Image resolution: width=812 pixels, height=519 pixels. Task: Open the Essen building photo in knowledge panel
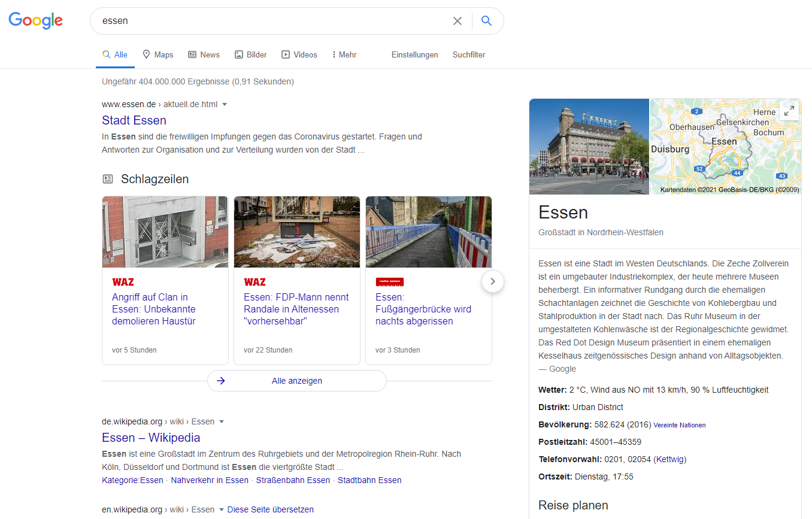click(x=589, y=147)
